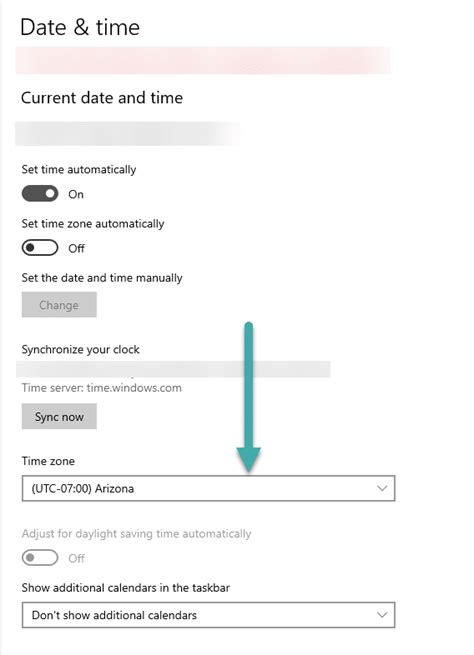Click the Change button
The width and height of the screenshot is (474, 655).
coord(59,305)
